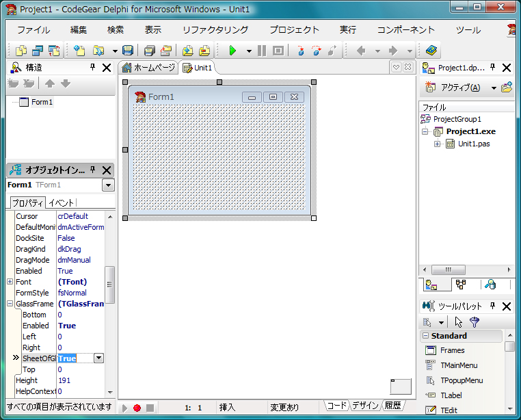
Task: Switch to the コード tab
Action: click(x=337, y=406)
